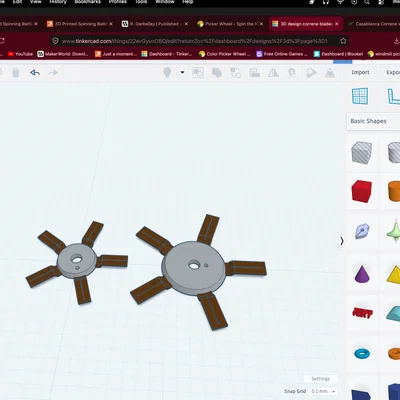Screen dimensions: 400x400
Task: Pick the blue Torus shape
Action: [362, 353]
